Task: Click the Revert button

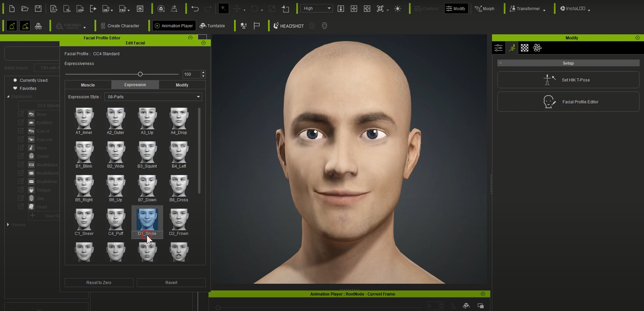Action: click(171, 282)
